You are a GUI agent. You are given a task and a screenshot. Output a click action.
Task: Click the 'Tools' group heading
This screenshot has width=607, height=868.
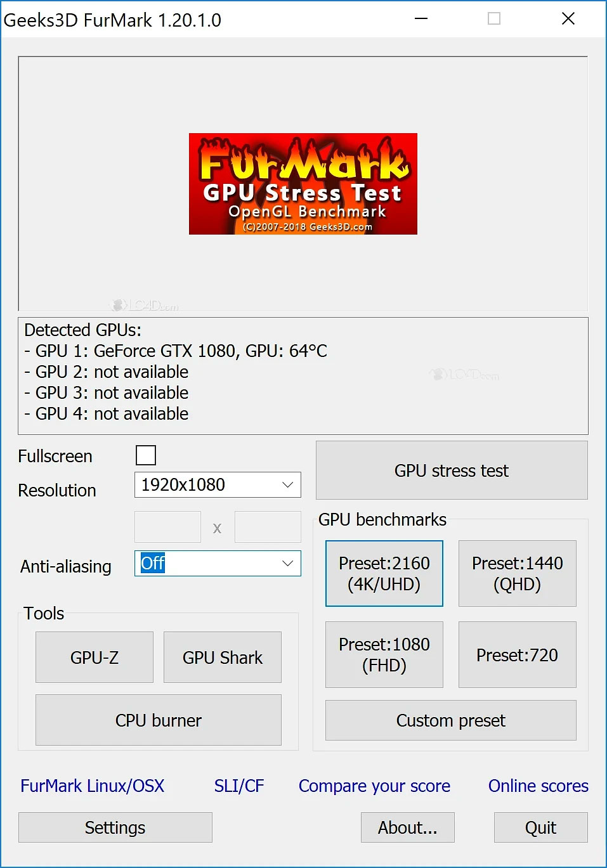point(44,614)
